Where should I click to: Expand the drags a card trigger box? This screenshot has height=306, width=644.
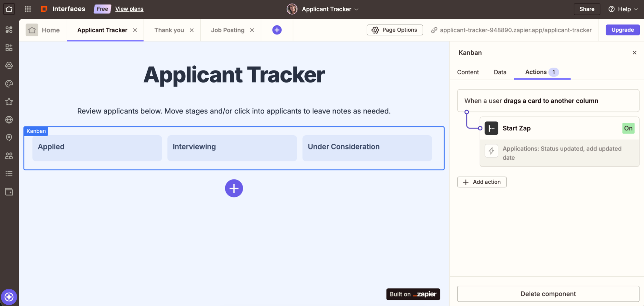[548, 101]
